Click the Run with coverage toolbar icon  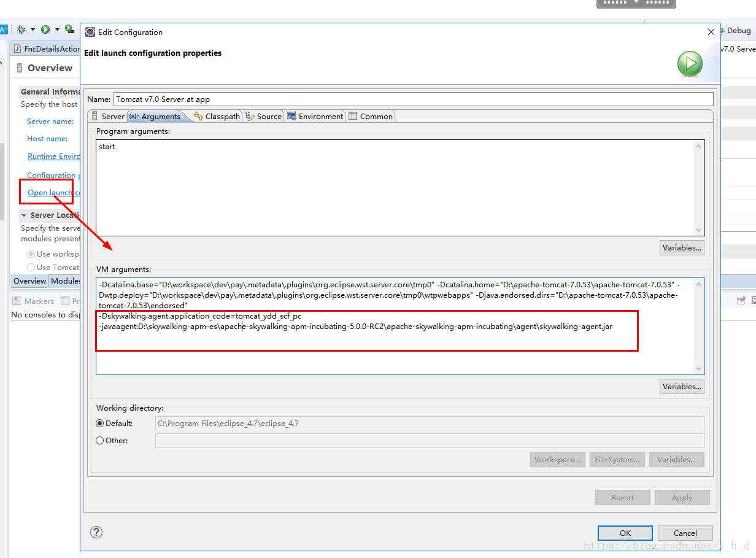coord(69,29)
